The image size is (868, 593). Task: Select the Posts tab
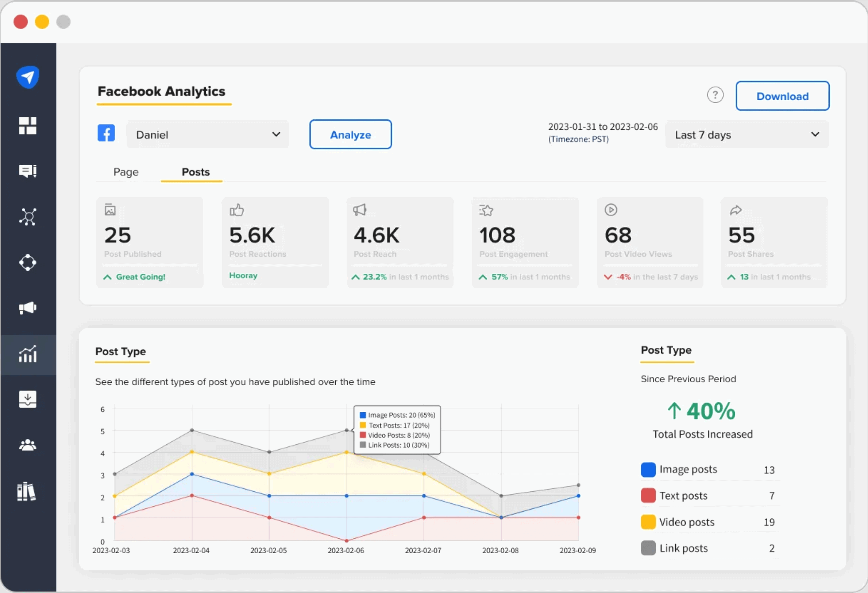[195, 172]
